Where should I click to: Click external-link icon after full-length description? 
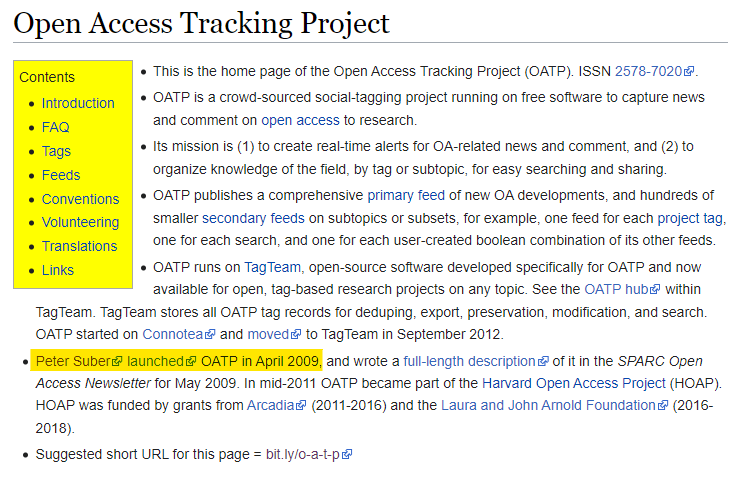coord(542,362)
